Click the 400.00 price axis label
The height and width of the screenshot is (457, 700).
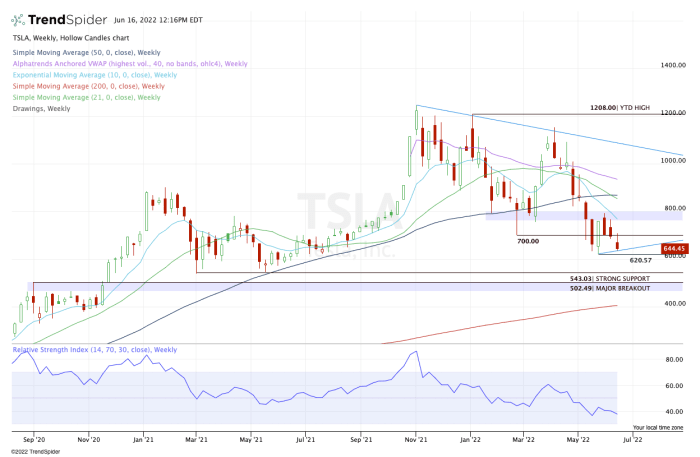click(675, 303)
